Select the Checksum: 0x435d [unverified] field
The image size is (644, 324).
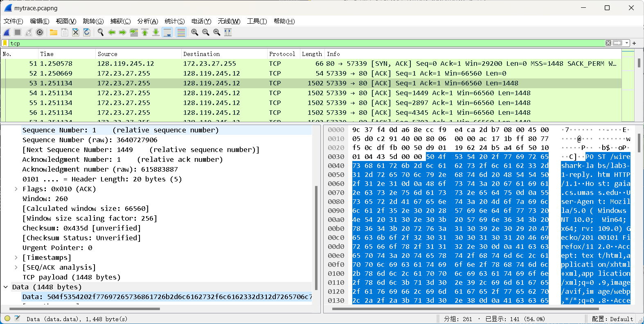[81, 228]
